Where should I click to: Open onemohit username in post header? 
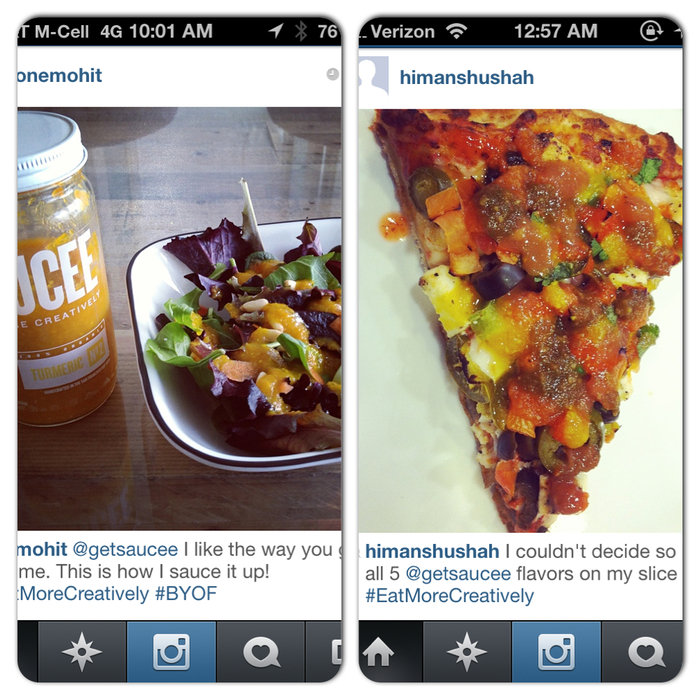click(x=60, y=75)
